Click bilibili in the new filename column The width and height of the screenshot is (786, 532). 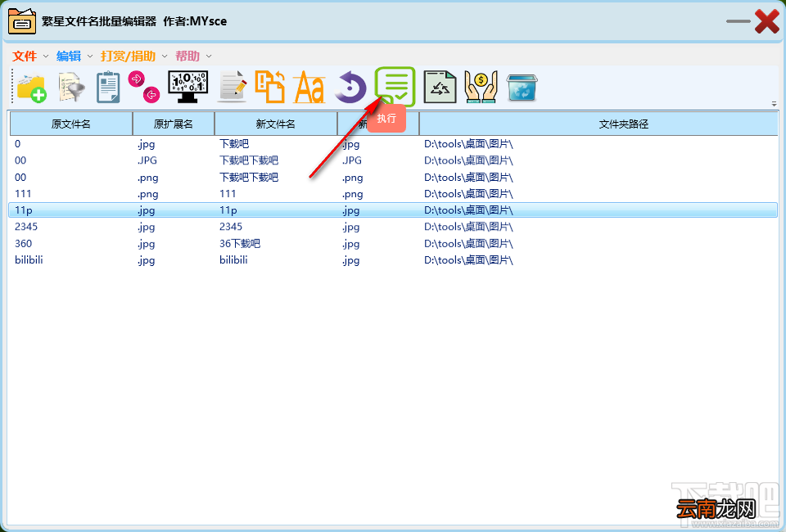coord(233,260)
